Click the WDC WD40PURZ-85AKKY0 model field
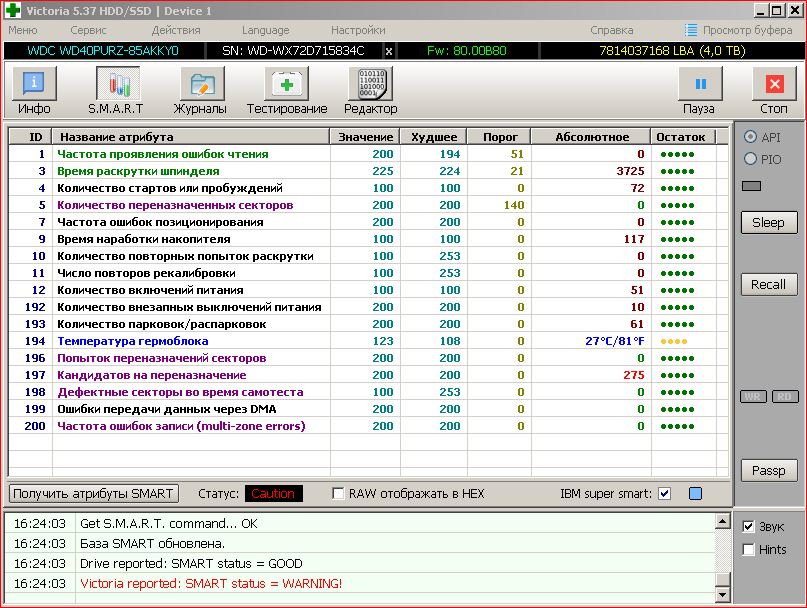 (103, 51)
